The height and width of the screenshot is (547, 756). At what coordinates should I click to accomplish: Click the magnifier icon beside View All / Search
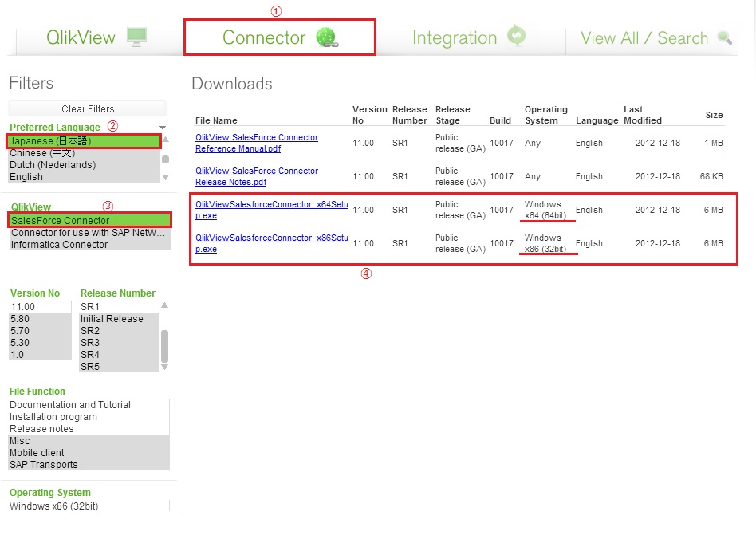coord(724,37)
